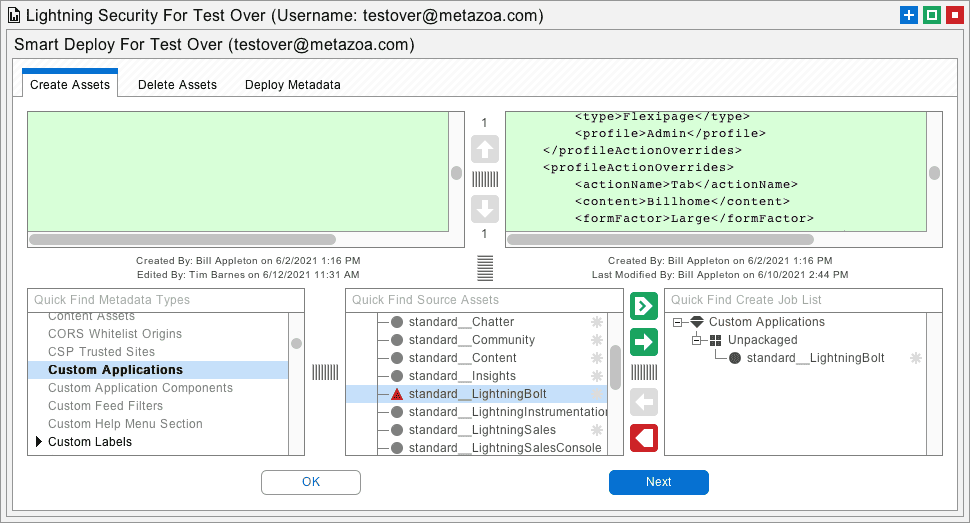Open the Create Assets tab
This screenshot has width=970, height=523.
pos(70,85)
